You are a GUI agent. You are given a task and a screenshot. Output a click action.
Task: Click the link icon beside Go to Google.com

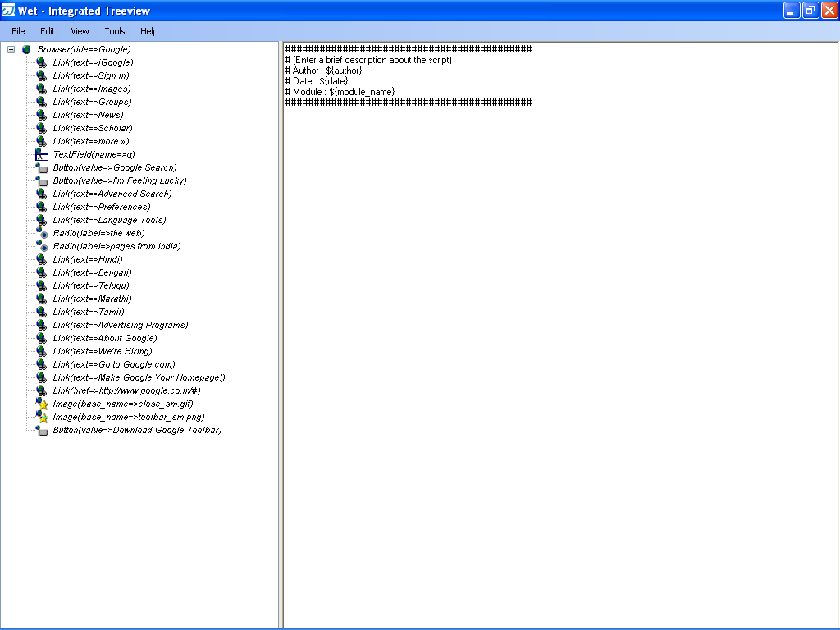pos(41,365)
